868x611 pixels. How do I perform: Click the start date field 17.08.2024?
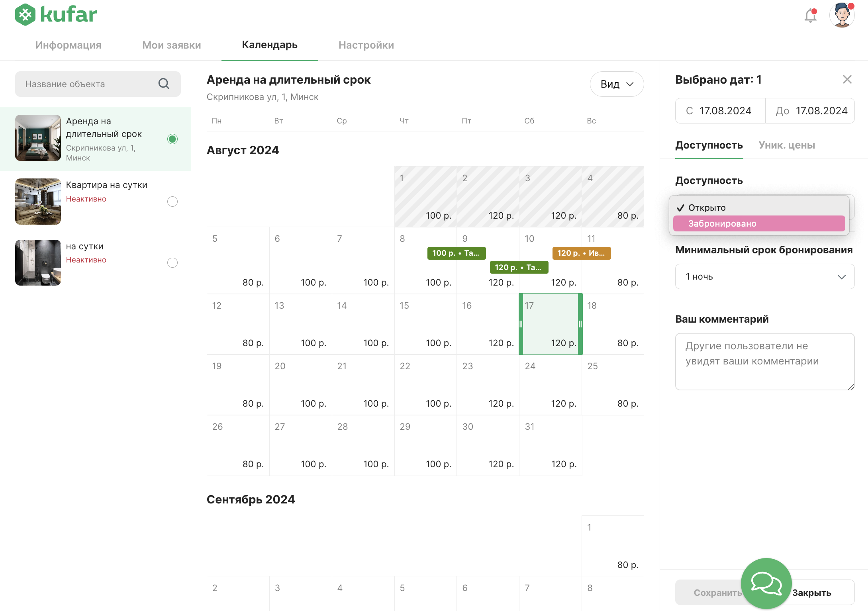coord(720,111)
